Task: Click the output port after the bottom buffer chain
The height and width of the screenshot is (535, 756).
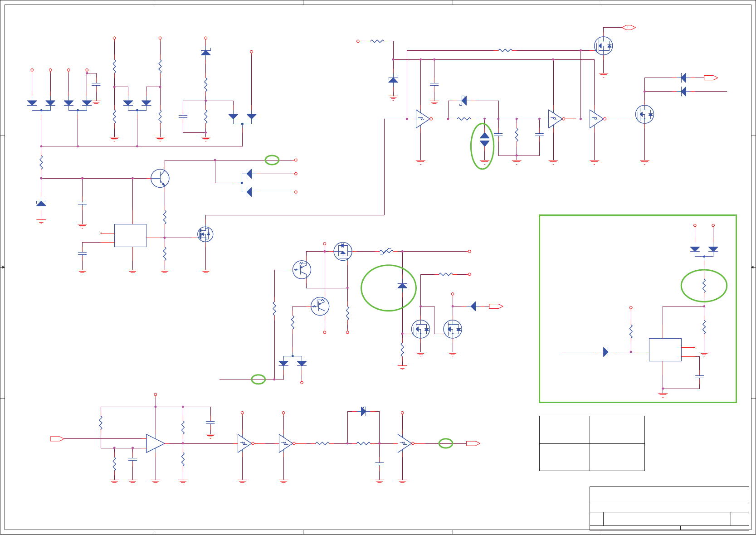Action: (473, 443)
